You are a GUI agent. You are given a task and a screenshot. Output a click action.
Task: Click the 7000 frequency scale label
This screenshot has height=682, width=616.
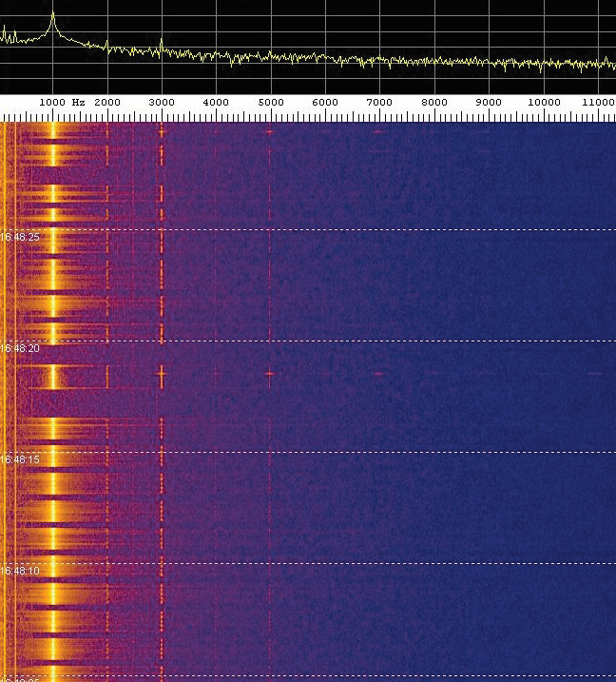click(x=379, y=102)
